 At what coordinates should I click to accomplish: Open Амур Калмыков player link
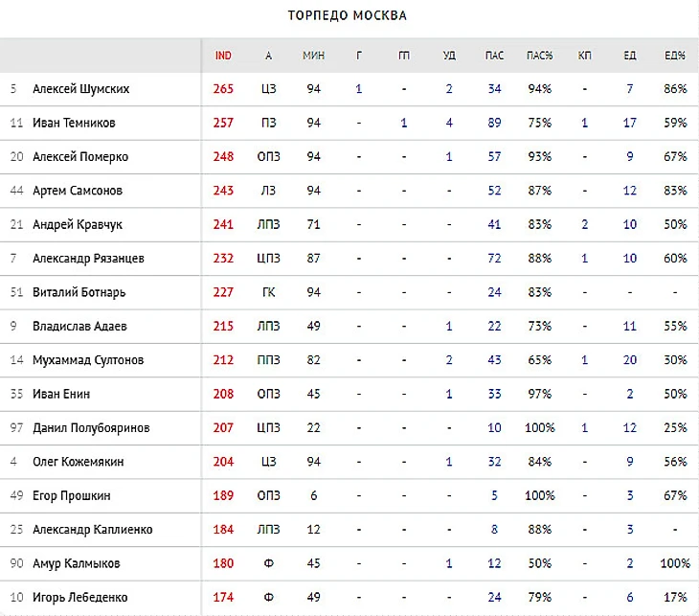[x=78, y=563]
